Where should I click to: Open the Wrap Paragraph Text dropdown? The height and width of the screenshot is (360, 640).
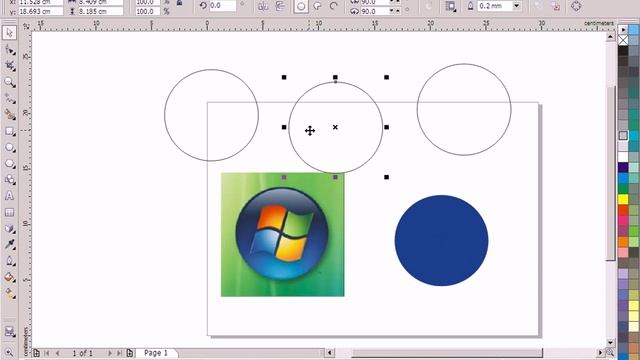[451, 6]
